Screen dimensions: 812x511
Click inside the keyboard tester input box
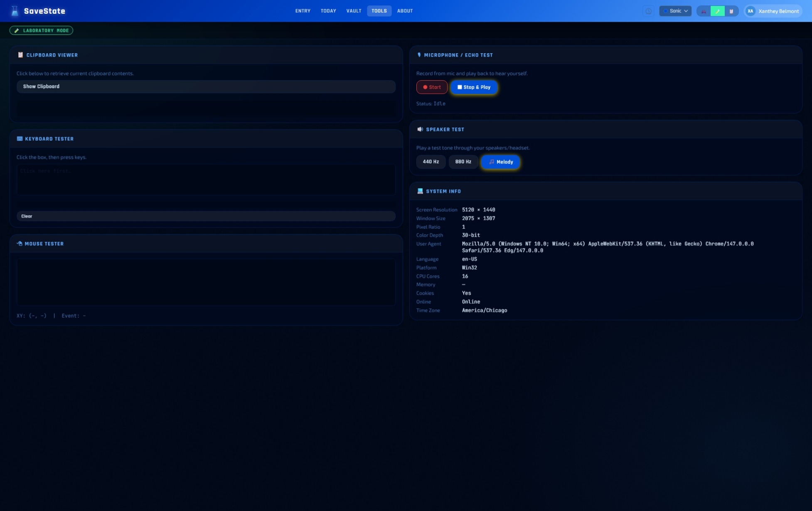206,179
